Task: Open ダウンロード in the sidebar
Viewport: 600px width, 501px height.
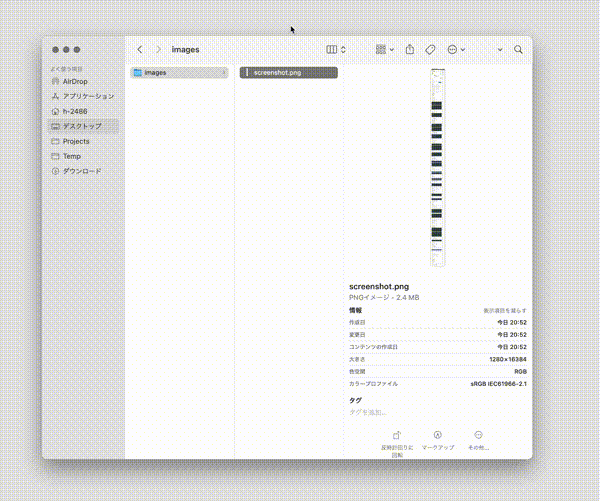Action: tap(84, 171)
